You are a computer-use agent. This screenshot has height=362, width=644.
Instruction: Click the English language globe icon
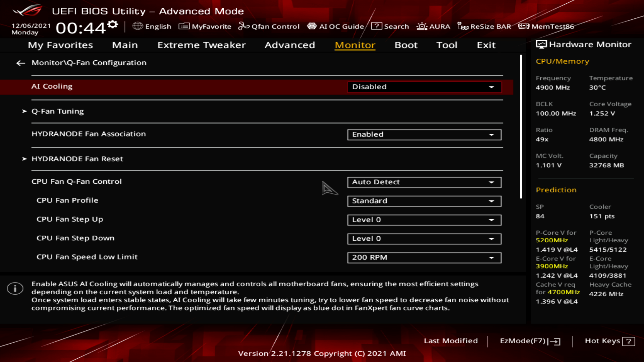[x=138, y=26]
